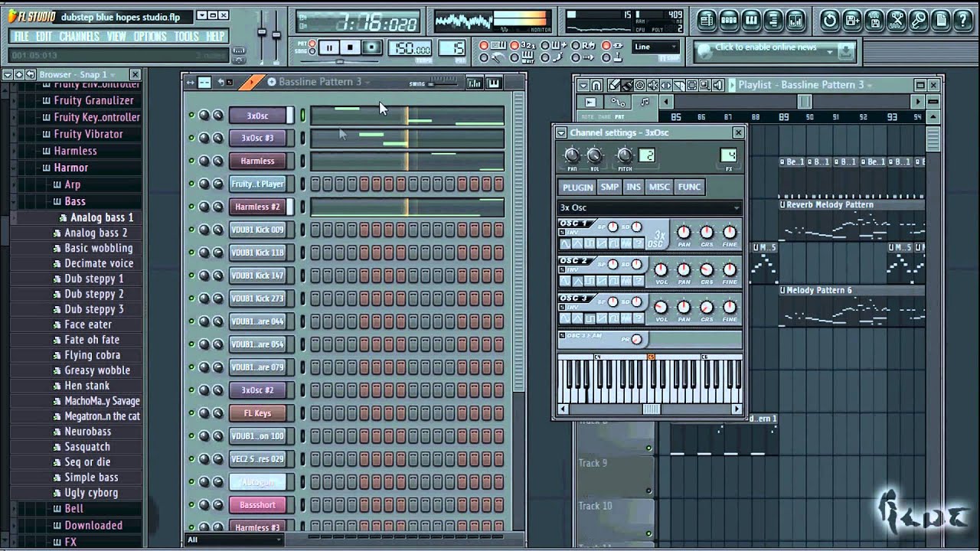Open the FILE menu

21,36
